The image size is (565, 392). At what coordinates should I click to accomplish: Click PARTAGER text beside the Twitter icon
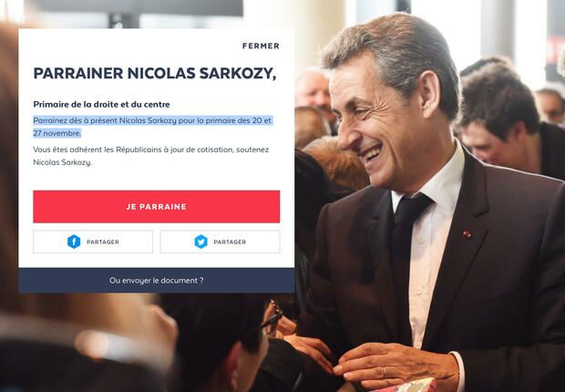pos(230,242)
